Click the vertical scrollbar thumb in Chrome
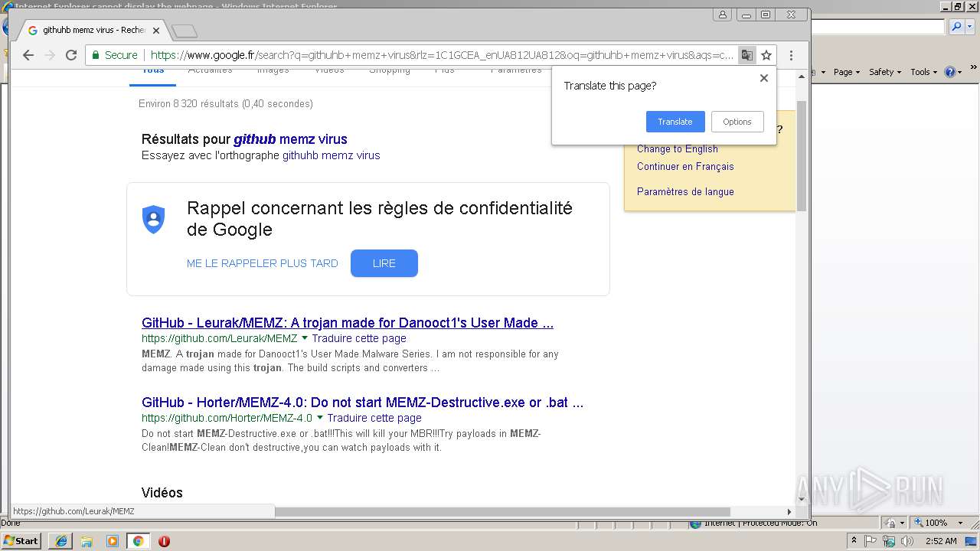 [x=802, y=155]
